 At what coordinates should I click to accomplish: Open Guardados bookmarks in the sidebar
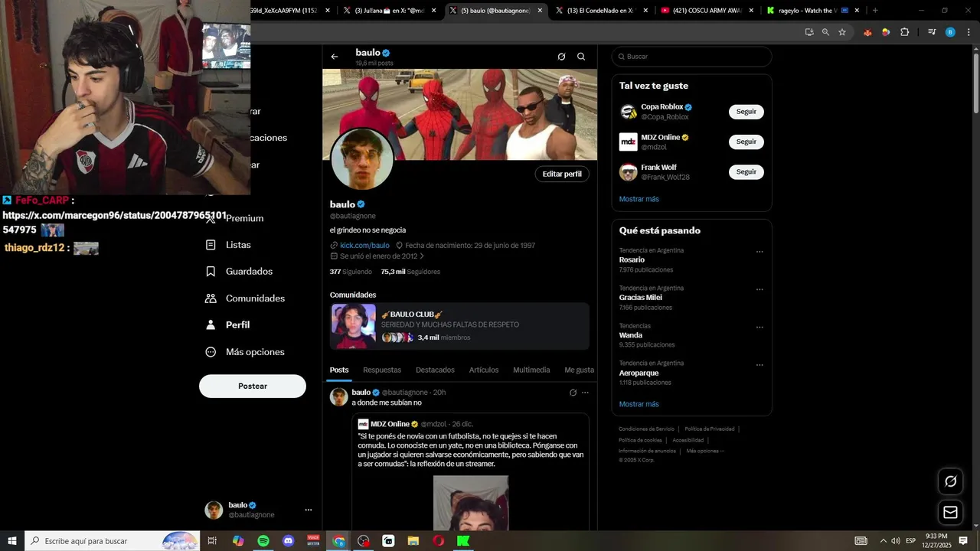pyautogui.click(x=239, y=272)
